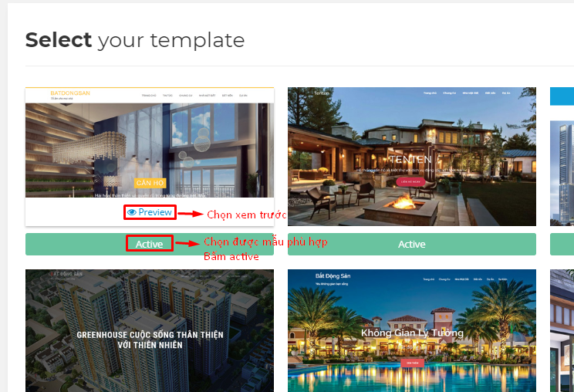Image resolution: width=574 pixels, height=392 pixels.
Task: Select the BATDONGSAN apartment interior thumbnail
Action: [150, 150]
